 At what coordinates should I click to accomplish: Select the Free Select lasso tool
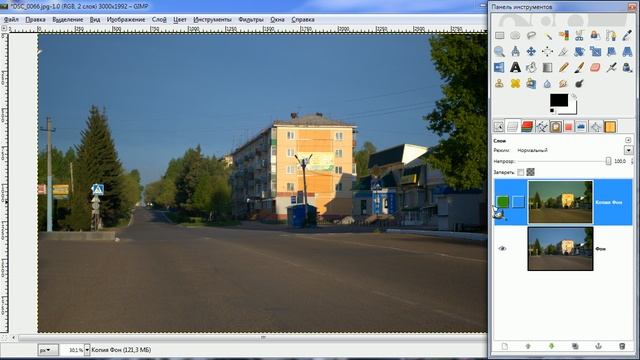click(x=531, y=36)
